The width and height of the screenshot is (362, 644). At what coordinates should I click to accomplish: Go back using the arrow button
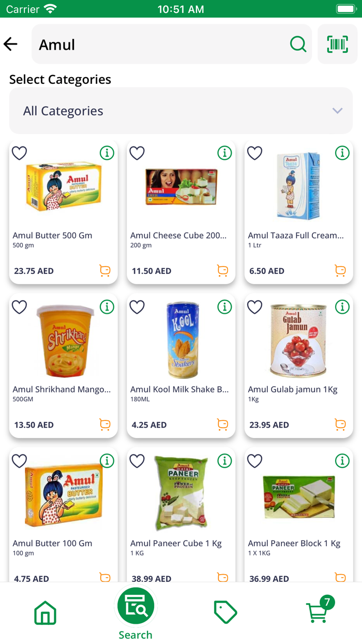pyautogui.click(x=11, y=44)
